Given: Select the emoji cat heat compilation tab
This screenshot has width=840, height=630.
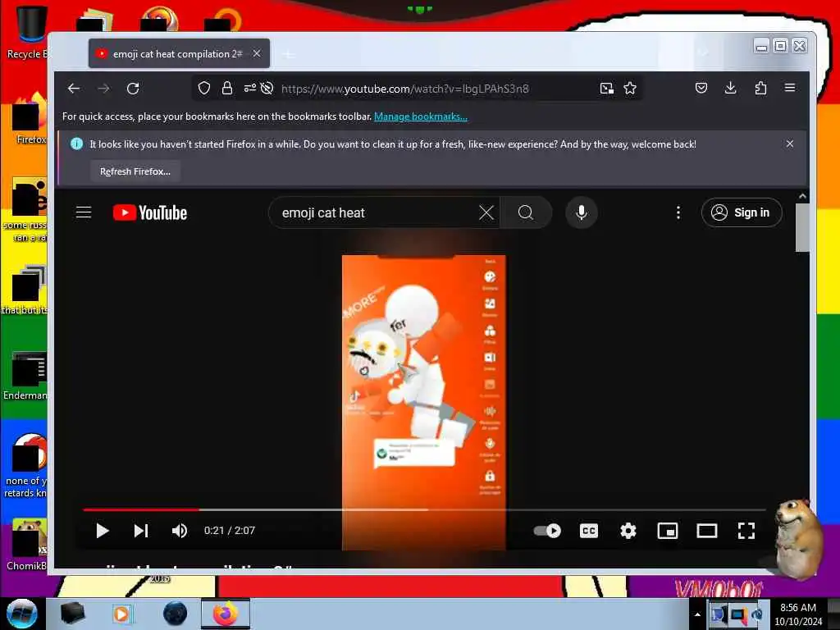Looking at the screenshot, I should [x=179, y=53].
